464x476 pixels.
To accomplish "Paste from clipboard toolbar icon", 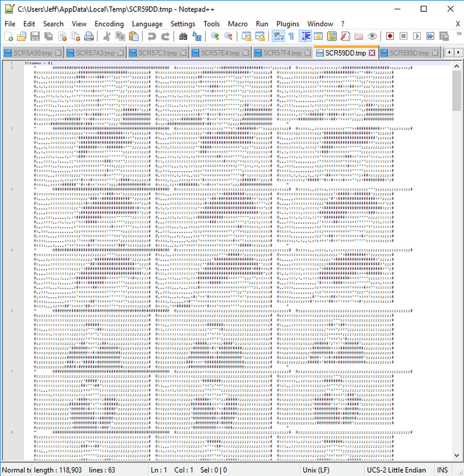I will [x=134, y=36].
